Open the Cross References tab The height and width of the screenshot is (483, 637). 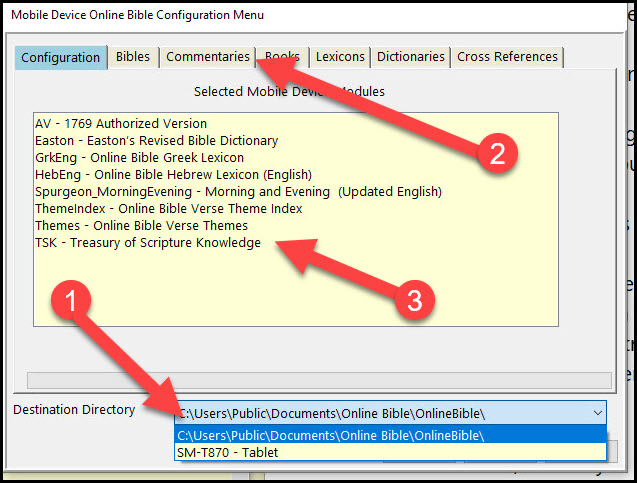pos(507,56)
